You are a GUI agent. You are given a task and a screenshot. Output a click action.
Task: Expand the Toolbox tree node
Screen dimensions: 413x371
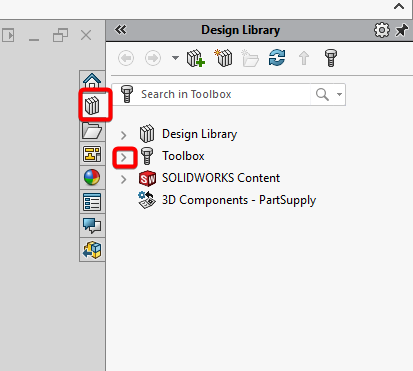click(124, 157)
